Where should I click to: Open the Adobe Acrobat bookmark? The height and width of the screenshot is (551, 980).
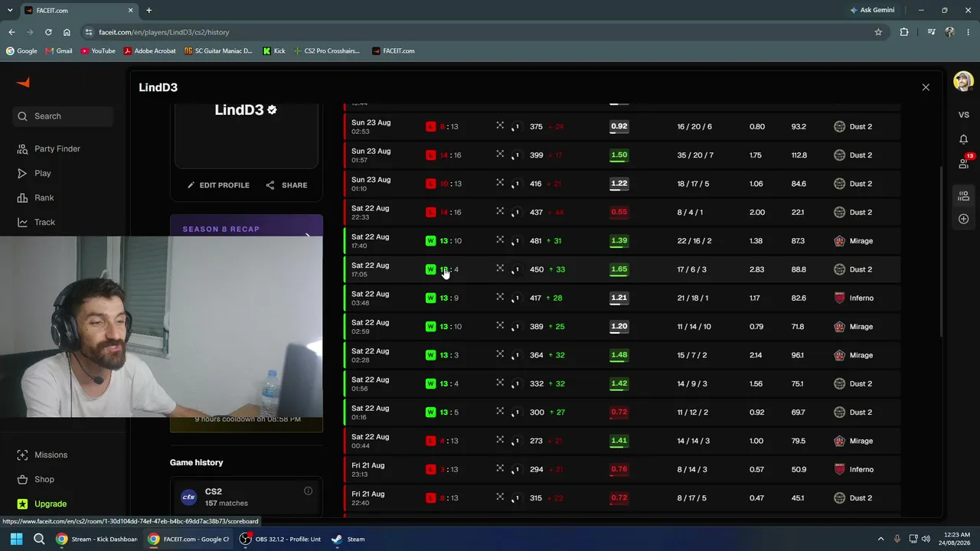point(150,51)
